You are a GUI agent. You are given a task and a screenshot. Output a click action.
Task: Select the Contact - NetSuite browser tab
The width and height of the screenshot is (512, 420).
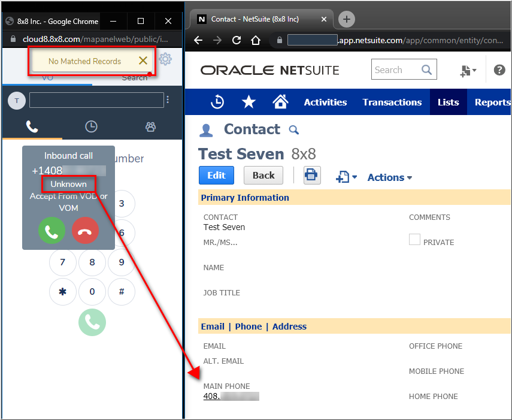pos(261,19)
